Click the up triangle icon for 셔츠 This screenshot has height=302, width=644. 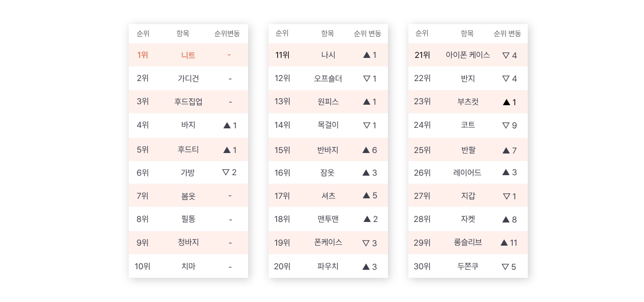[x=366, y=195]
